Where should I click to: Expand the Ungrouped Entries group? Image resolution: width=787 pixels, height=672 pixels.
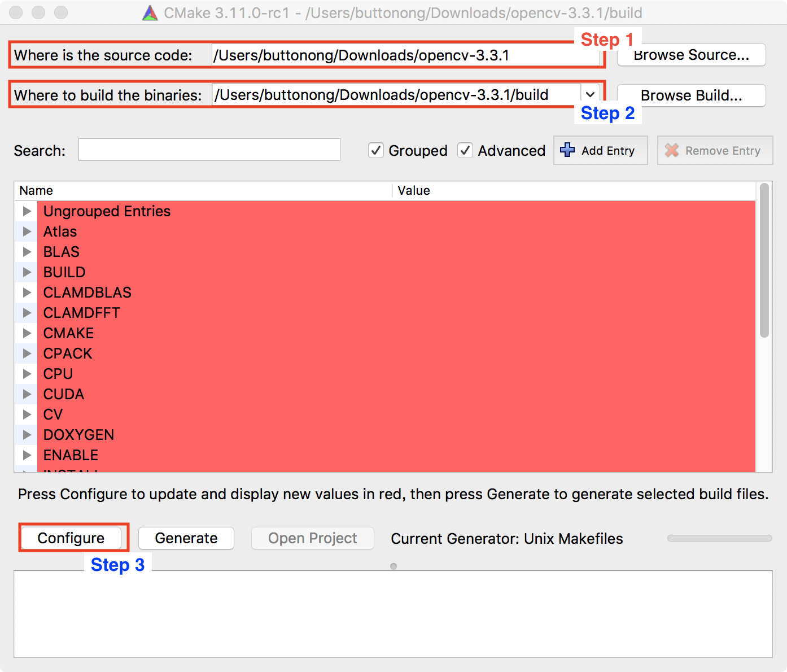pyautogui.click(x=27, y=211)
